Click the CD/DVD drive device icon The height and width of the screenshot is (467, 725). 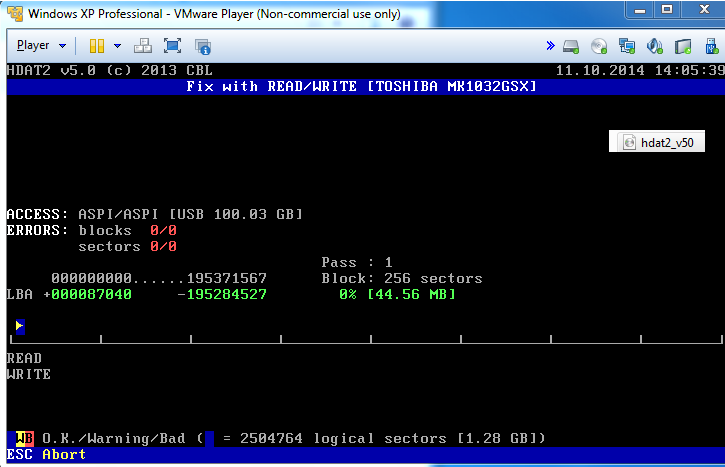click(599, 46)
